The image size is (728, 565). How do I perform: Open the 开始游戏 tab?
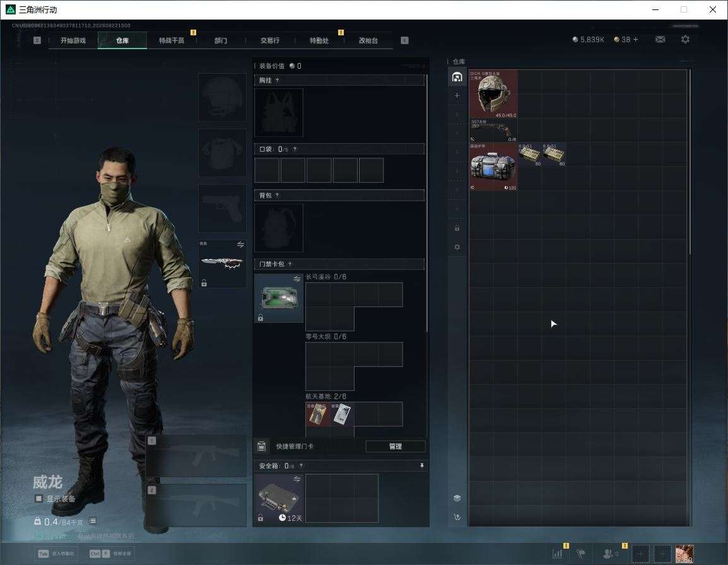73,40
